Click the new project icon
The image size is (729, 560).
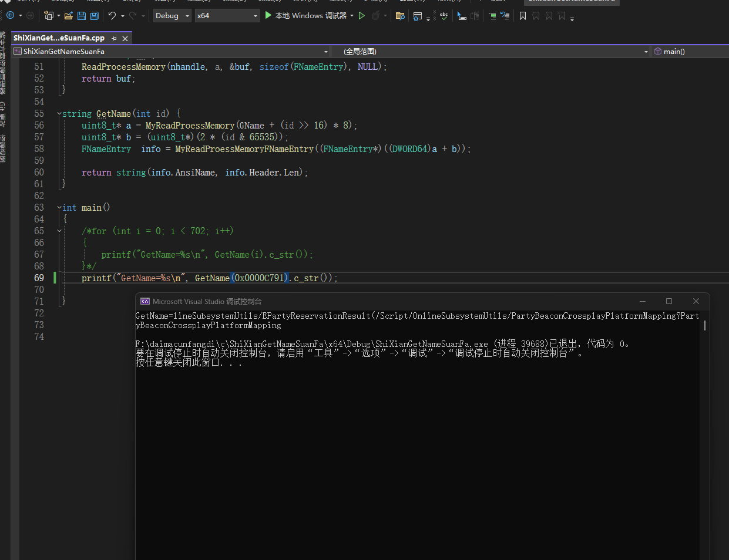(x=49, y=15)
